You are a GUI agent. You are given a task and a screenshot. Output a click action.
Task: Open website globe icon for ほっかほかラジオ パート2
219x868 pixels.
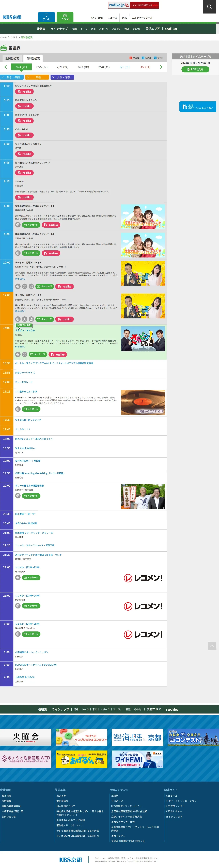(x=18, y=253)
